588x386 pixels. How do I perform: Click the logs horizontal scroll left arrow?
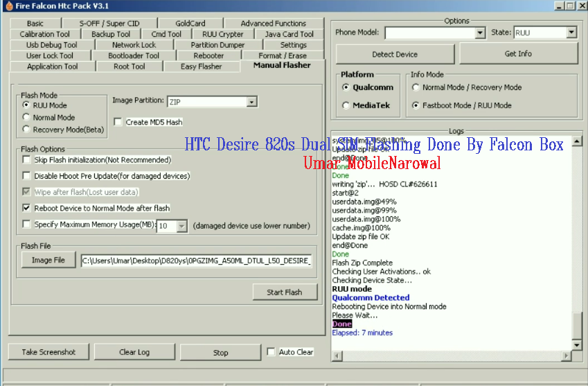pyautogui.click(x=337, y=356)
